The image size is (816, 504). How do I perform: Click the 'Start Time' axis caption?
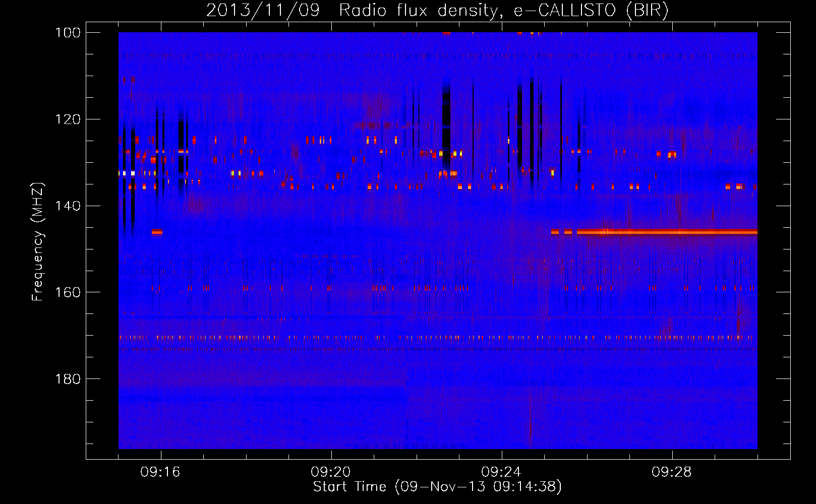coord(437,487)
